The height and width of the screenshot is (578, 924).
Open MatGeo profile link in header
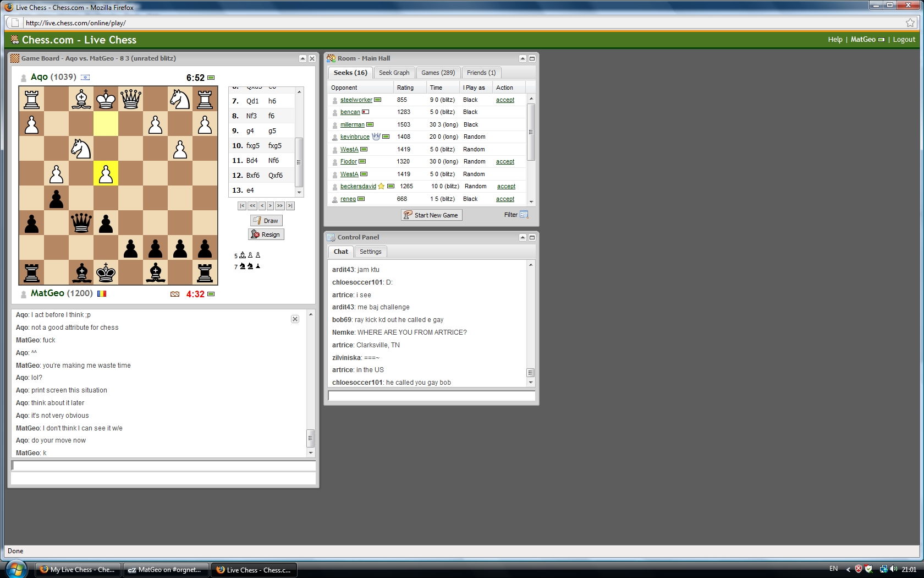(863, 40)
